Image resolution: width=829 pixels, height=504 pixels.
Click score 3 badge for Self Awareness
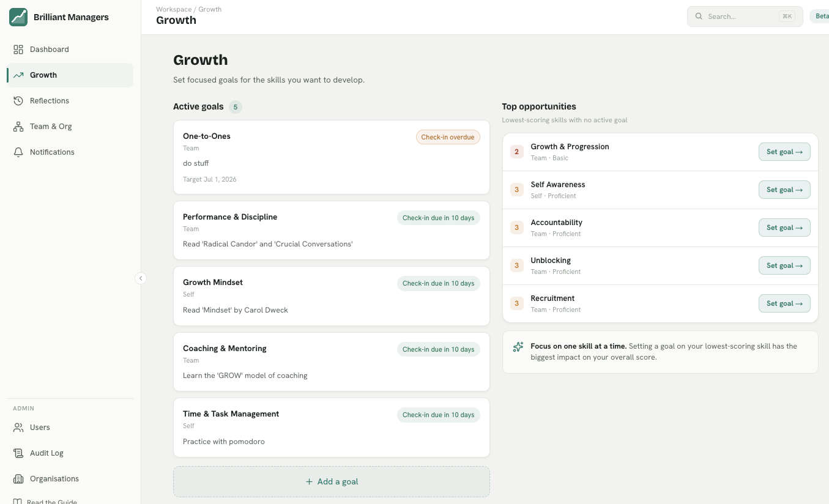click(x=517, y=190)
